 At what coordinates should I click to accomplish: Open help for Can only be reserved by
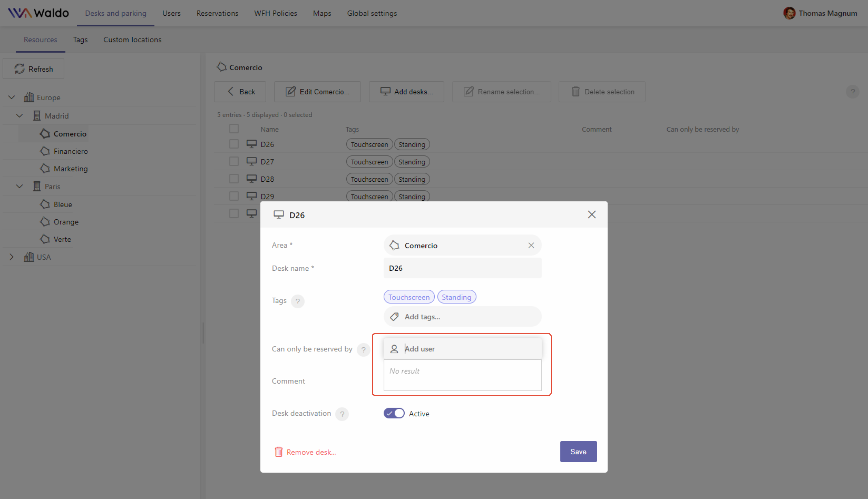[x=363, y=350]
